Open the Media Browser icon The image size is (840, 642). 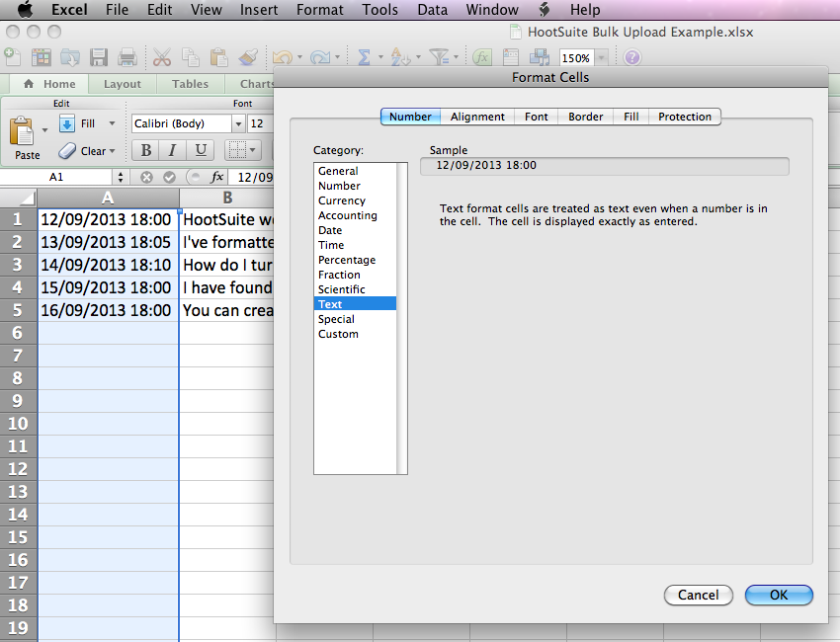pyautogui.click(x=540, y=56)
